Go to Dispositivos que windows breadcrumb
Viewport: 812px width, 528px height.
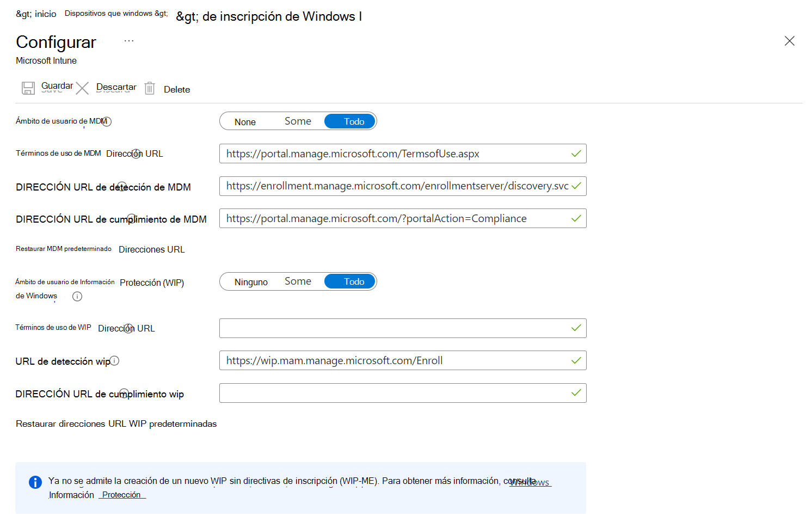click(x=116, y=13)
